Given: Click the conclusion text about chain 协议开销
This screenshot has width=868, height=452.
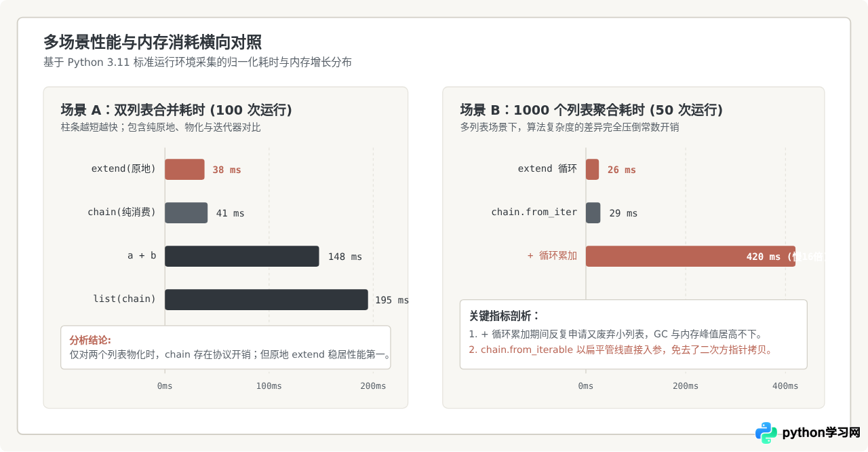Looking at the screenshot, I should coord(231,354).
